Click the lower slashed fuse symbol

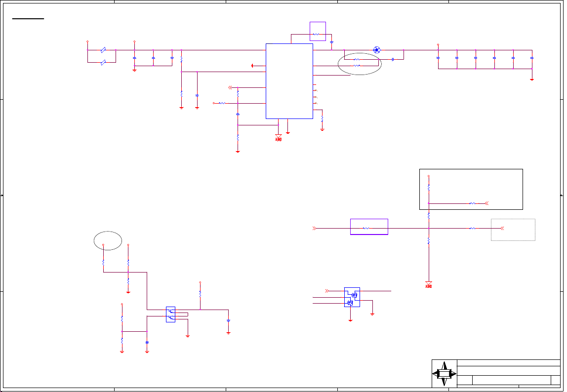[x=103, y=63]
